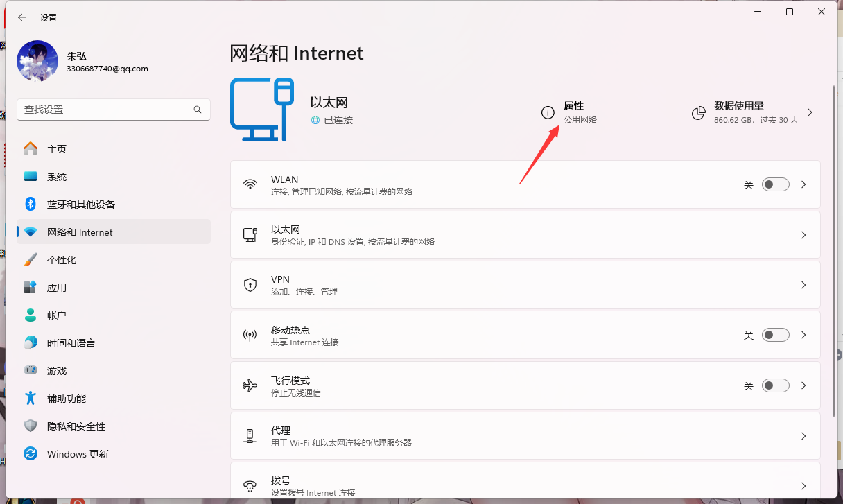Viewport: 843px width, 504px height.
Task: Click the VPN shield icon
Action: (250, 285)
